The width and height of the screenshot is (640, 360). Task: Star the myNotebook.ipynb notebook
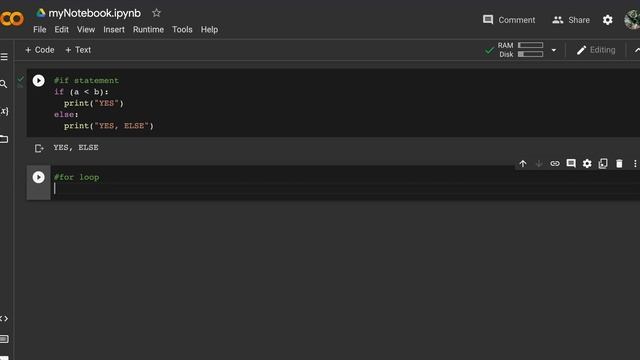[156, 13]
